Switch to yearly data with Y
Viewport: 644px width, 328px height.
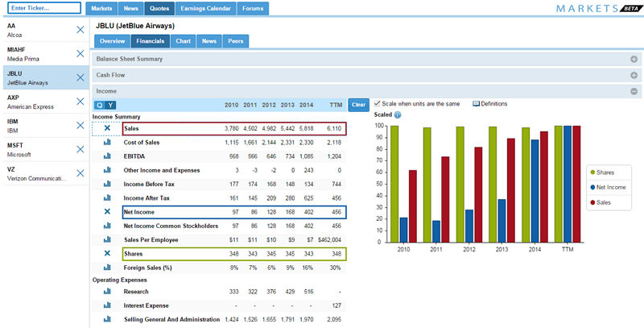pos(110,106)
